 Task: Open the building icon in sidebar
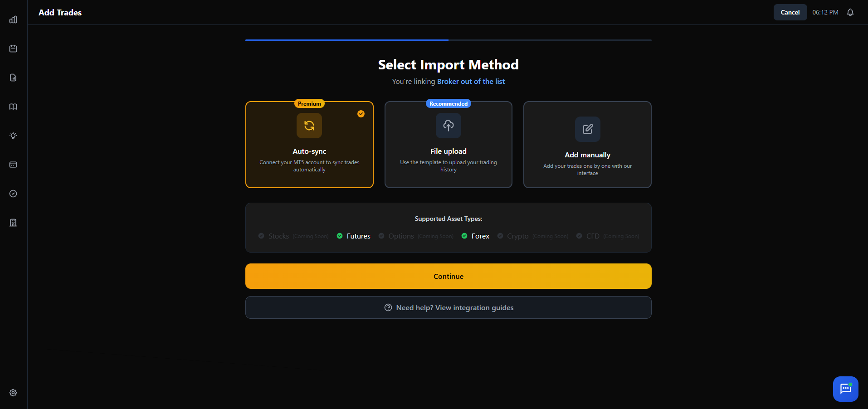(x=13, y=223)
